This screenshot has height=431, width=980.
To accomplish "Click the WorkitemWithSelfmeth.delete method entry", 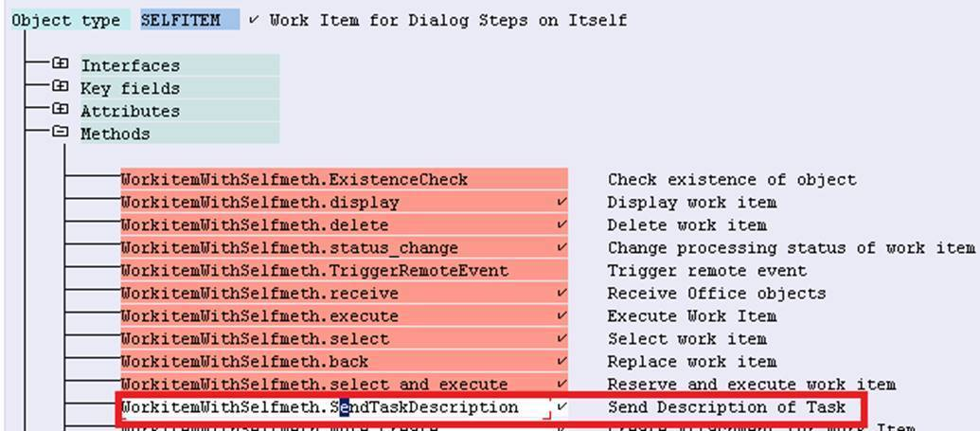I will point(254,225).
